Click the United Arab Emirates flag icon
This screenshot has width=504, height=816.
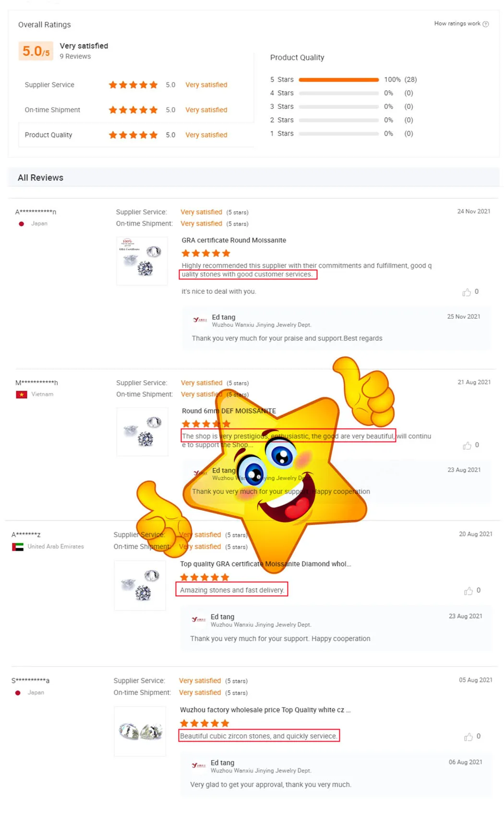(x=18, y=547)
